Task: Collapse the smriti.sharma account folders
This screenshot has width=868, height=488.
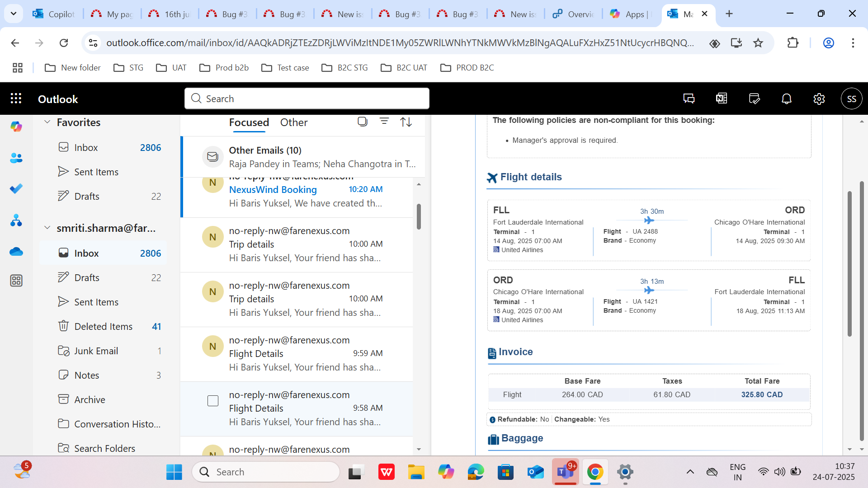Action: tap(47, 228)
